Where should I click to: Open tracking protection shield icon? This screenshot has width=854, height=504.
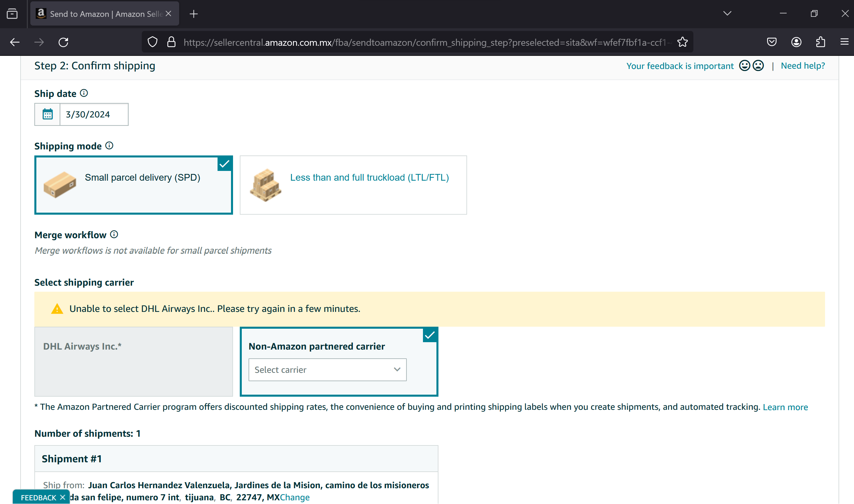pos(153,42)
